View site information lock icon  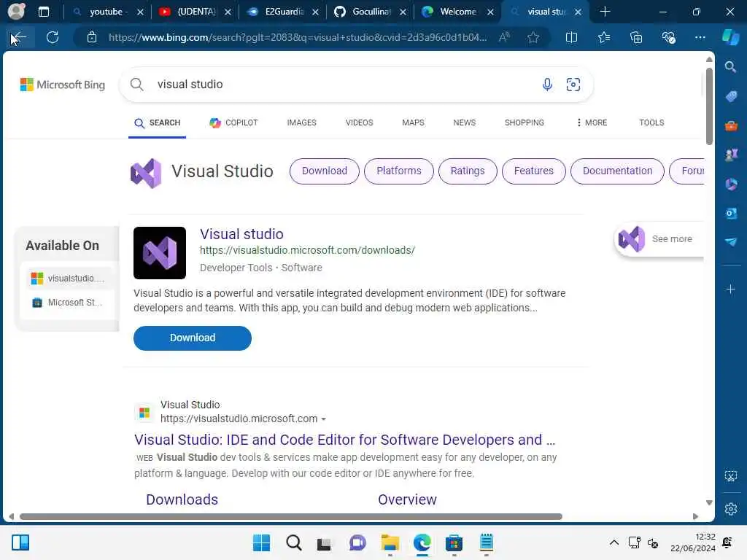click(x=92, y=37)
